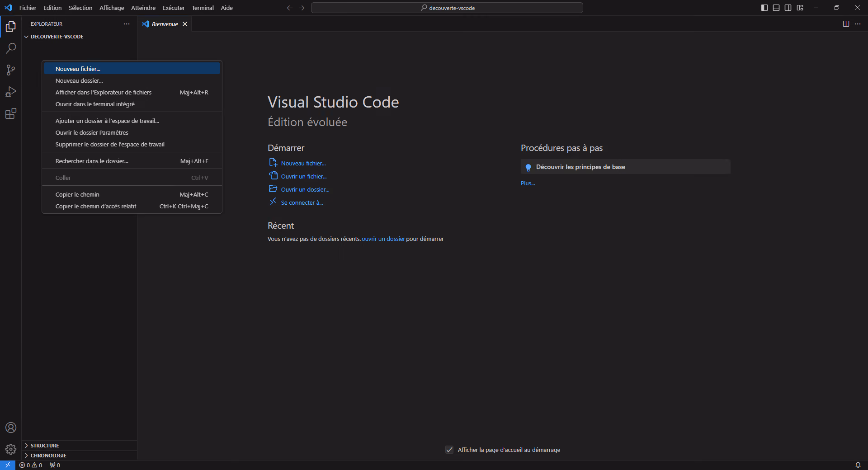Image resolution: width=868 pixels, height=470 pixels.
Task: Open the Edition menu
Action: coord(52,8)
